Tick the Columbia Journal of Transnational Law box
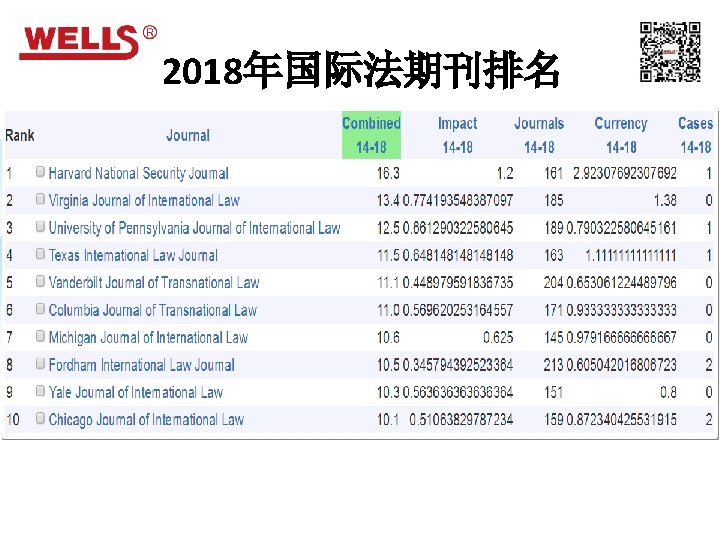Screen dimensions: 720x540 40,309
